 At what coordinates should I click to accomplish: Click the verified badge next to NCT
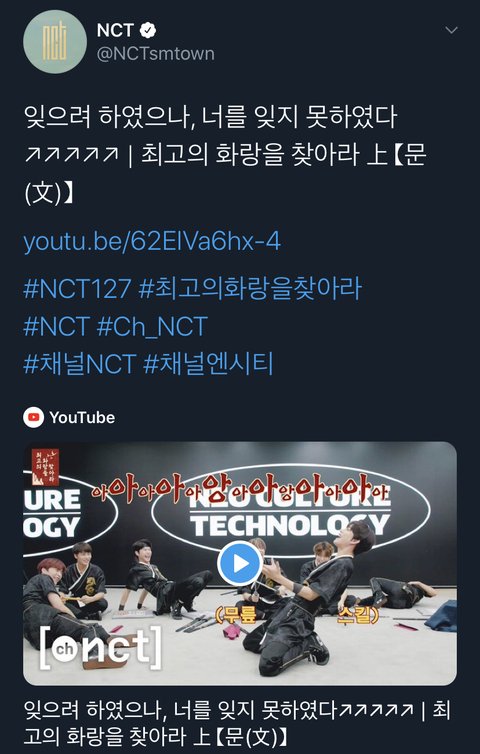tap(148, 31)
